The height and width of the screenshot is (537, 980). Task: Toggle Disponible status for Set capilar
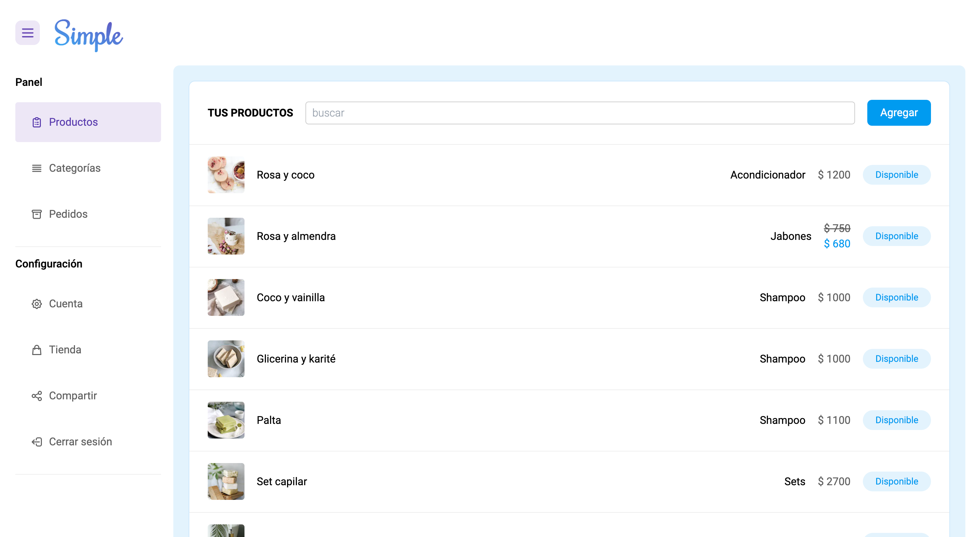tap(896, 481)
